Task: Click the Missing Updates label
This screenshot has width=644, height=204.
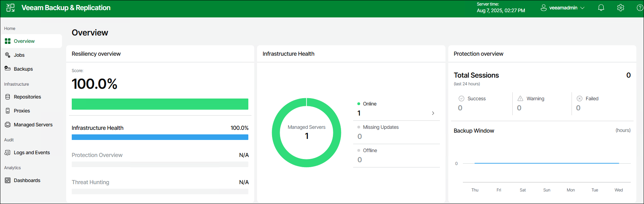Action: click(381, 127)
